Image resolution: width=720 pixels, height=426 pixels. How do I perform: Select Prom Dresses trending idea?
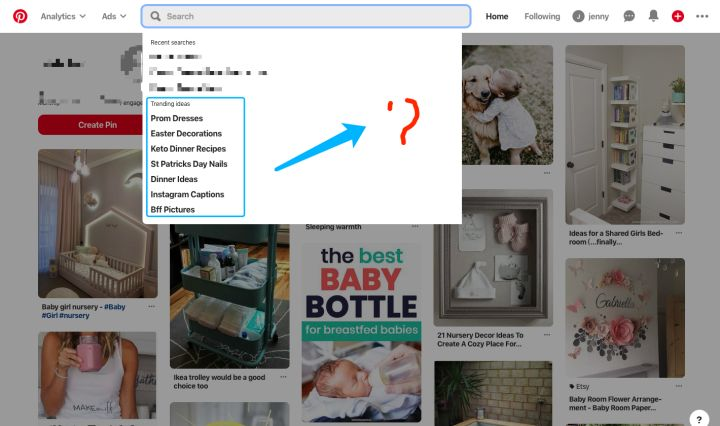(177, 118)
